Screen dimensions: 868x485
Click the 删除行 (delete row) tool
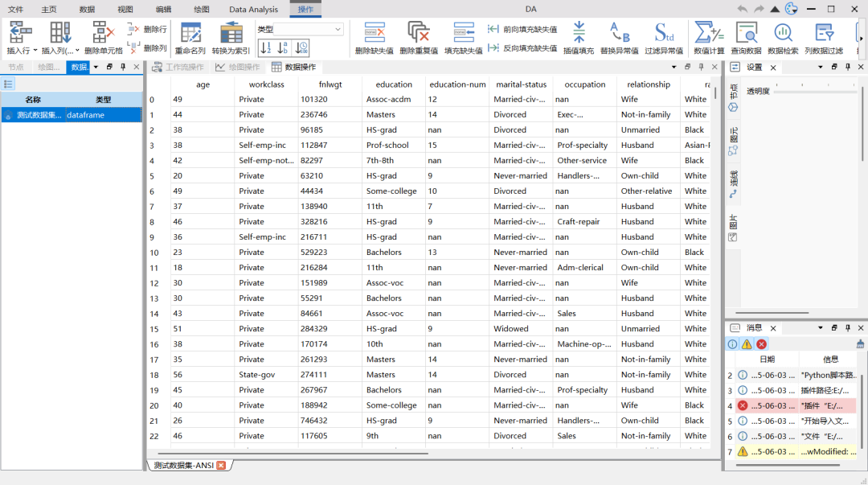click(147, 30)
